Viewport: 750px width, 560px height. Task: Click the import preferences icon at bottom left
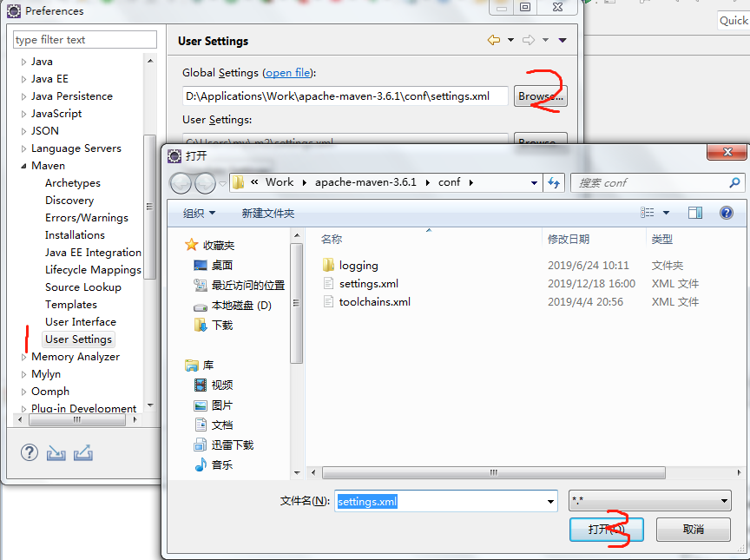[x=56, y=452]
